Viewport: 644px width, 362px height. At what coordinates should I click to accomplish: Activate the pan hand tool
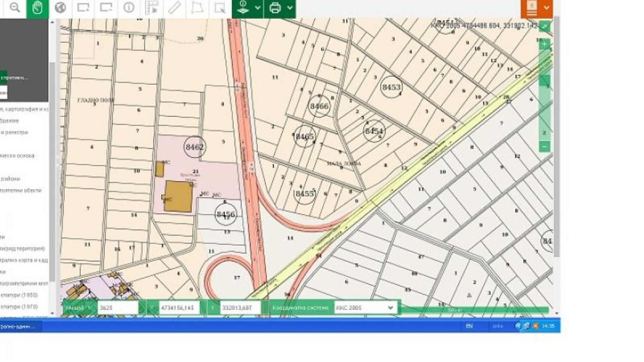pyautogui.click(x=37, y=7)
